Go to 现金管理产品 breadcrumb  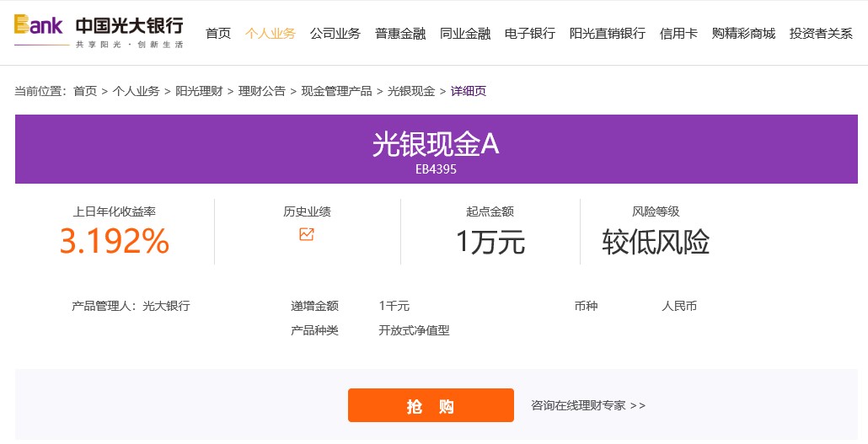pyautogui.click(x=336, y=91)
